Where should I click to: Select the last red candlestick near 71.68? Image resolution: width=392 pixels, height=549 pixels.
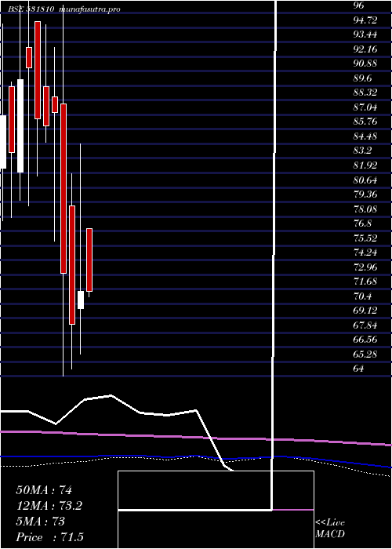(89, 260)
